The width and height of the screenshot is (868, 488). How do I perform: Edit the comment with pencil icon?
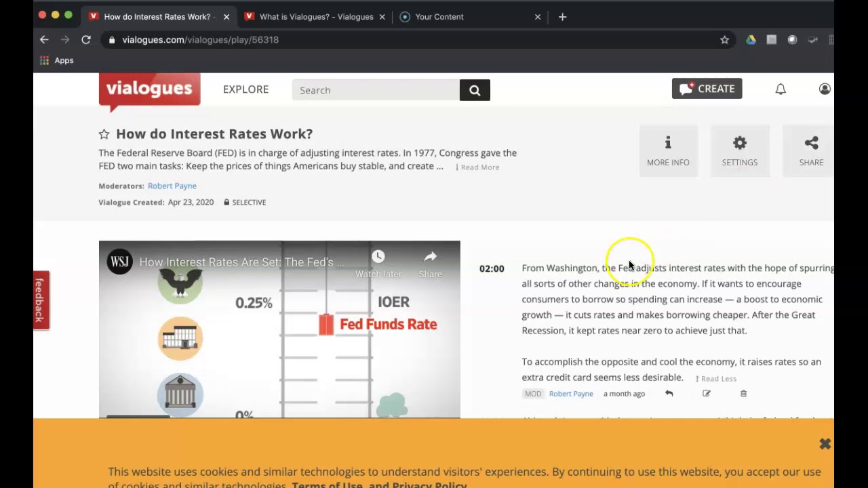pos(707,394)
